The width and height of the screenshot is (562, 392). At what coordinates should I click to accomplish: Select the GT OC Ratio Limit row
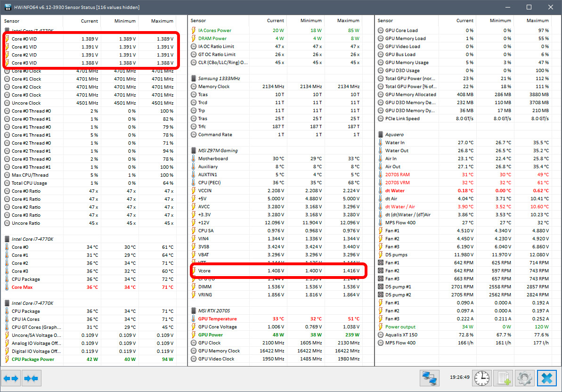[x=275, y=55]
